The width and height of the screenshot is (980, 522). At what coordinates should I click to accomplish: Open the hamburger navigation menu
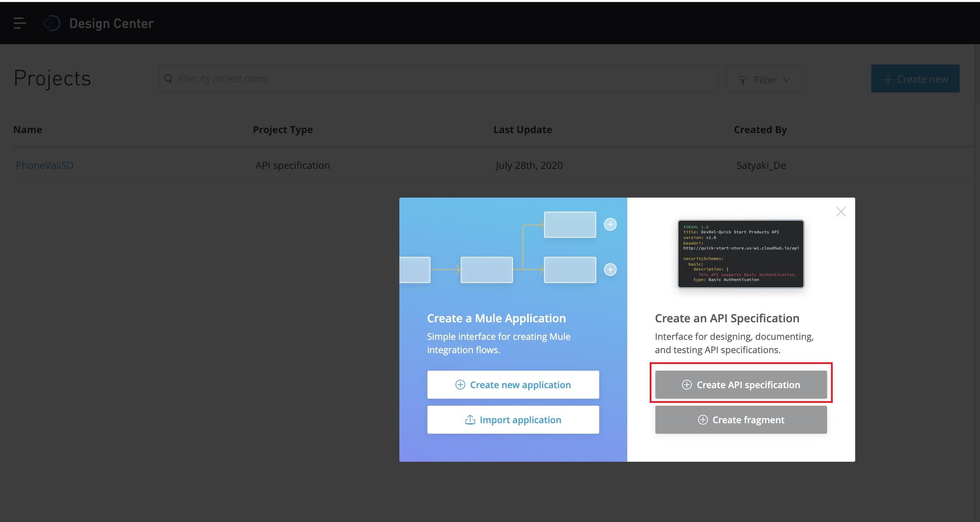(20, 23)
